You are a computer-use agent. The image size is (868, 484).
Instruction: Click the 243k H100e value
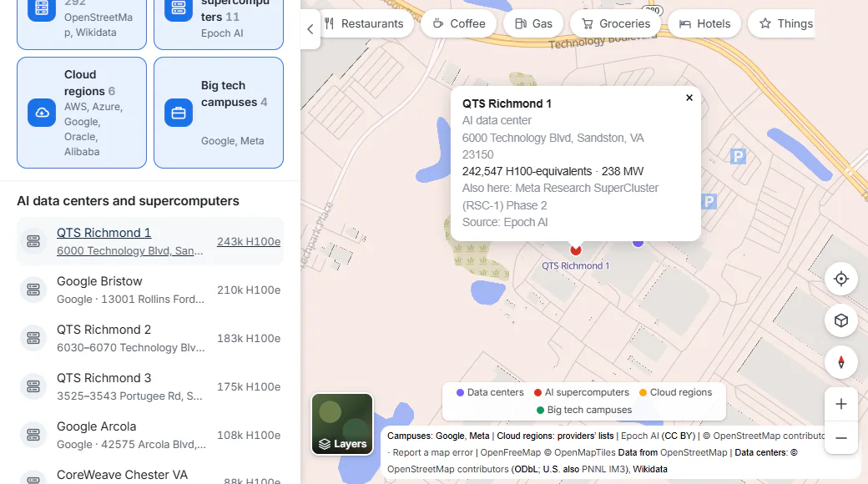click(x=249, y=241)
